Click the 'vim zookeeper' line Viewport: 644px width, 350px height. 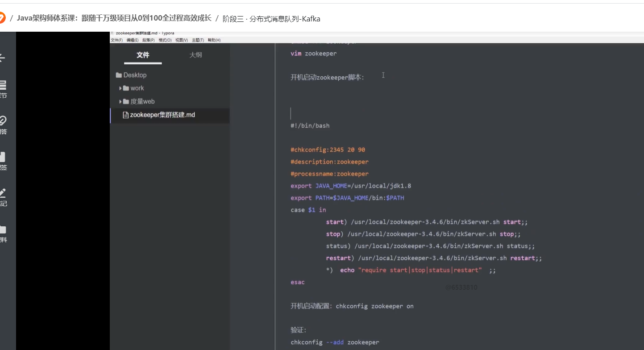[313, 54]
